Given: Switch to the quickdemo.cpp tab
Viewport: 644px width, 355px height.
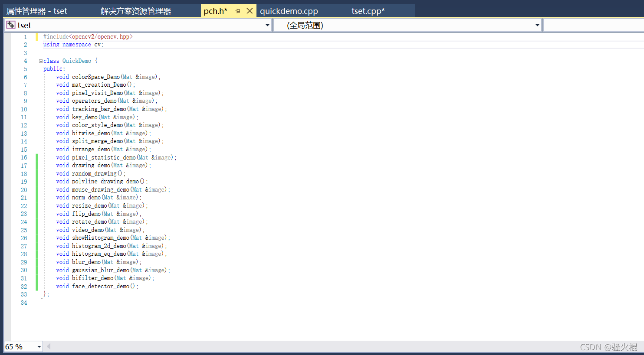Looking at the screenshot, I should pyautogui.click(x=289, y=11).
